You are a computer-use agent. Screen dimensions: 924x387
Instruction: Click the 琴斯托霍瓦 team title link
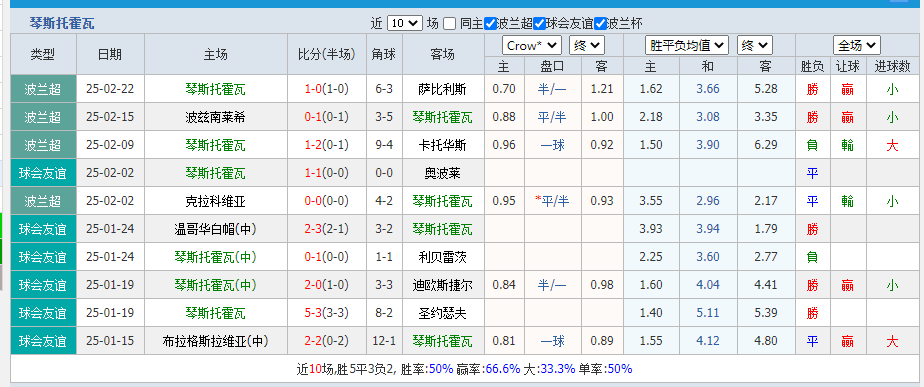click(x=62, y=24)
